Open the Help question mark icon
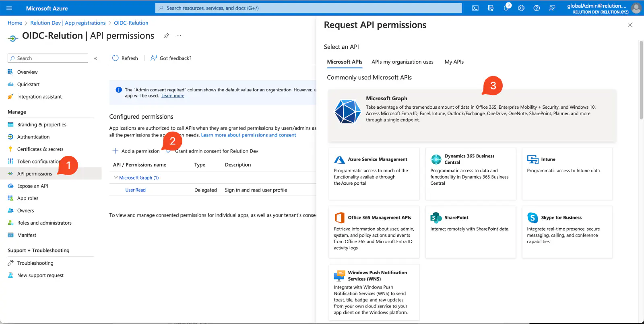 (x=537, y=8)
